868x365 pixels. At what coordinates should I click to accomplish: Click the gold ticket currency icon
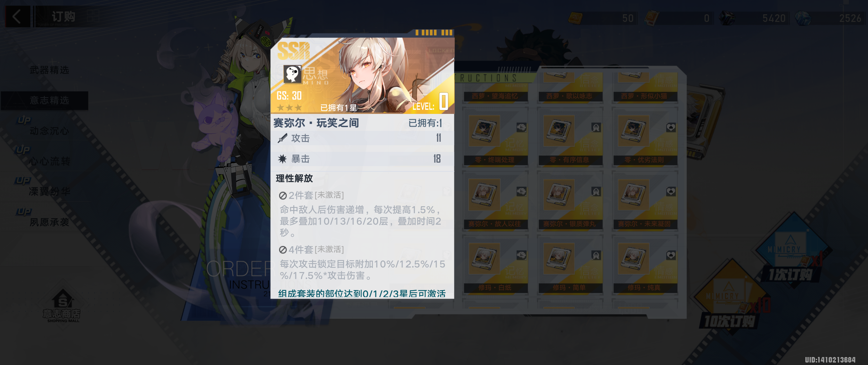coord(575,18)
